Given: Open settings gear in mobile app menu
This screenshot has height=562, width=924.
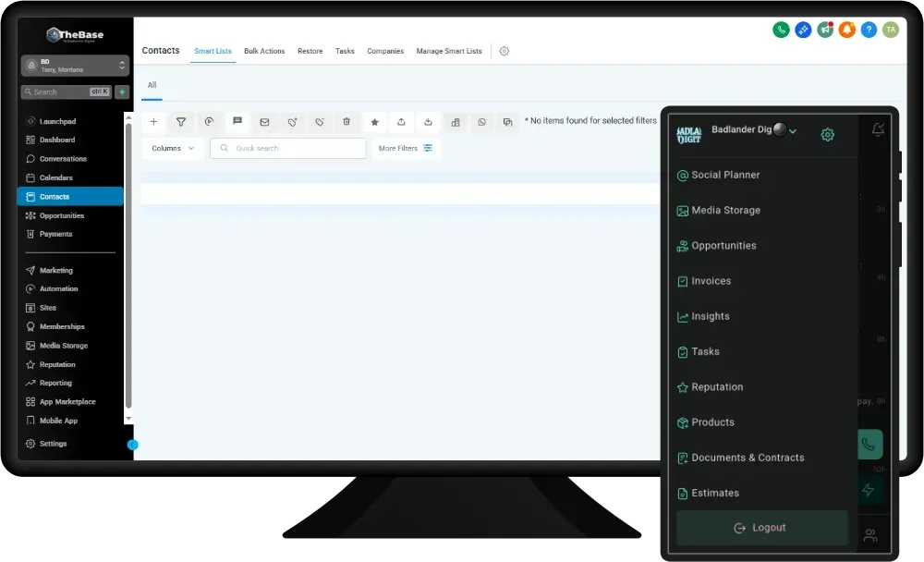Looking at the screenshot, I should tap(827, 135).
